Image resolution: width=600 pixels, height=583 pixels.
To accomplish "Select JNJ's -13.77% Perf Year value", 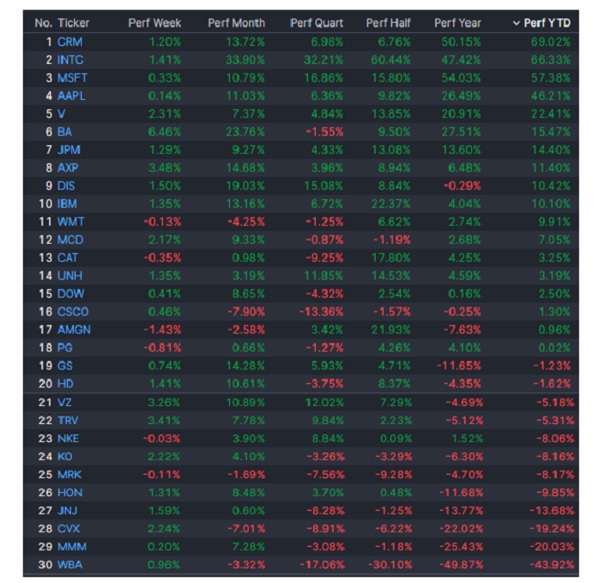I will (x=461, y=510).
